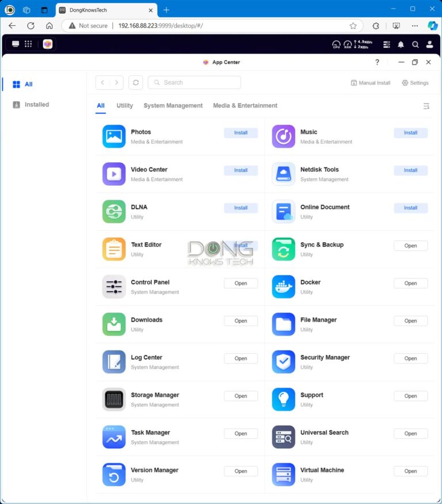
Task: Open App Center Settings
Action: 415,83
